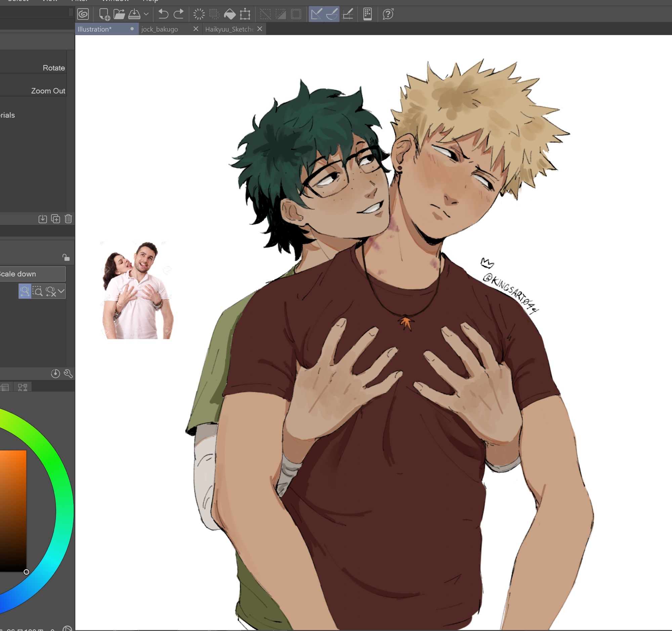Click the Clear (sparkle) icon
Image resolution: width=672 pixels, height=631 pixels.
tap(199, 14)
